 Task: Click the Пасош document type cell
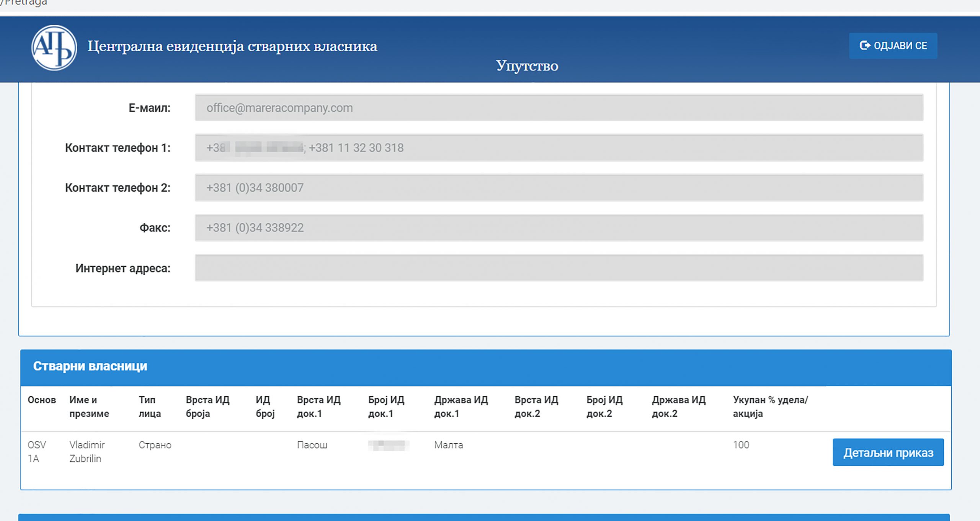(x=312, y=445)
